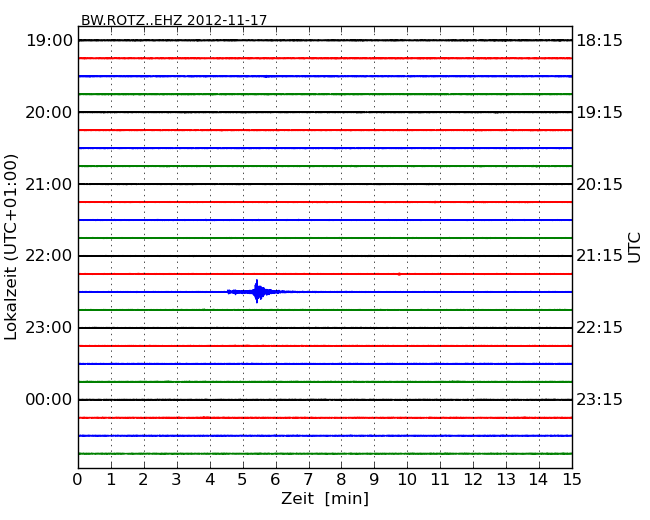Image resolution: width=650 pixels, height=520 pixels.
Task: Click x-axis tick label 12
Action: [x=473, y=479]
